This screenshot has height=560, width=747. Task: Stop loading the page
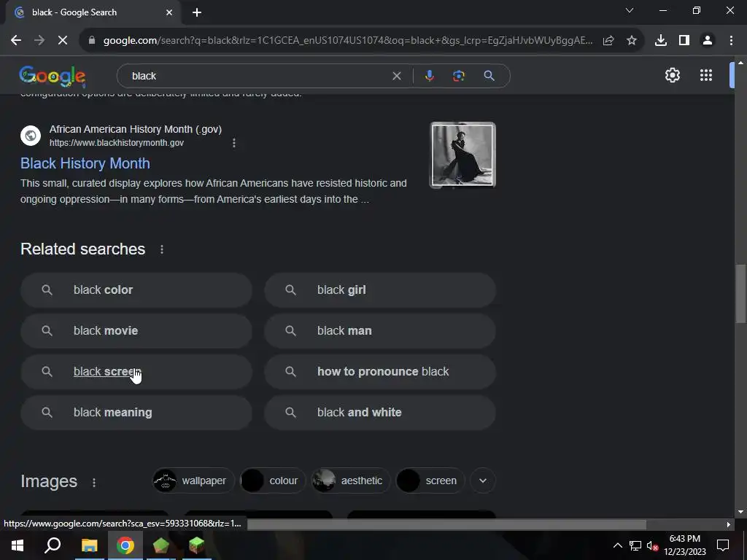point(63,41)
